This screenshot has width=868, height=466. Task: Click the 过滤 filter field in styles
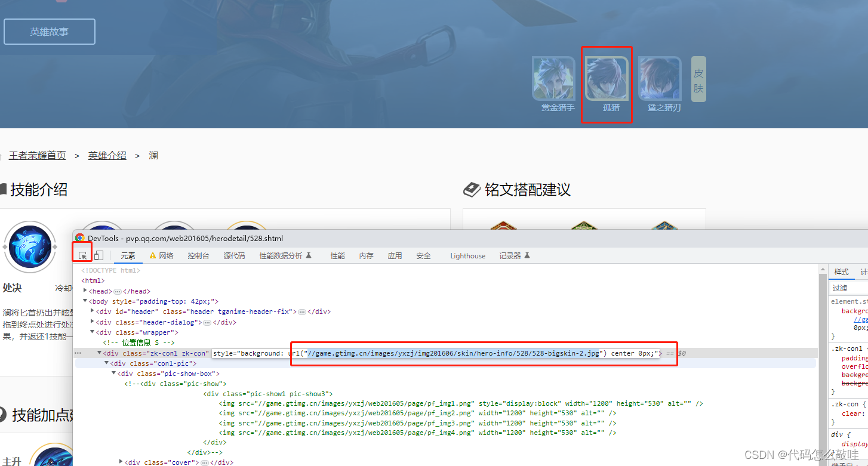click(x=849, y=288)
